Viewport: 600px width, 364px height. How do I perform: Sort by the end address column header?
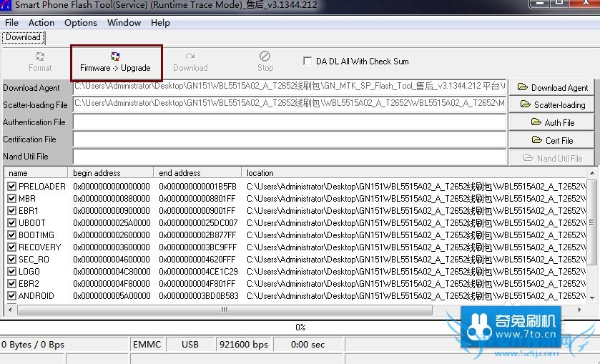point(197,173)
